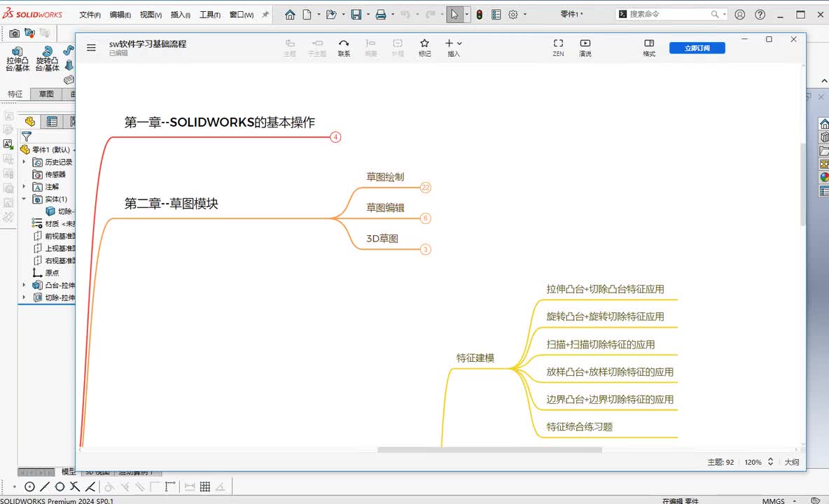Activate the select arrow cursor tool
Viewport: 829px width, 504px height.
point(454,14)
